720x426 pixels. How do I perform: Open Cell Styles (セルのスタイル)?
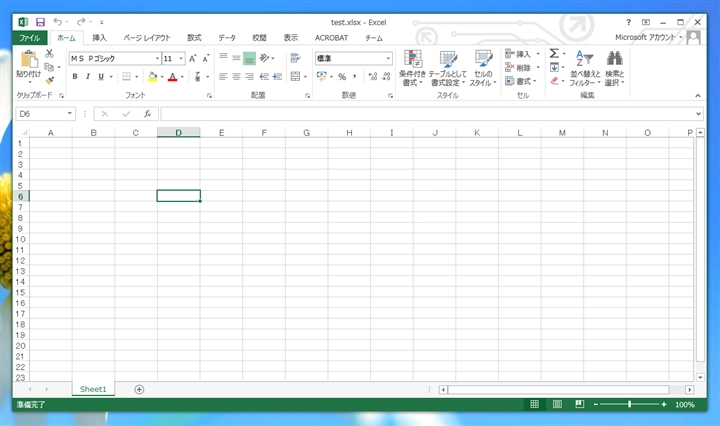pyautogui.click(x=483, y=68)
